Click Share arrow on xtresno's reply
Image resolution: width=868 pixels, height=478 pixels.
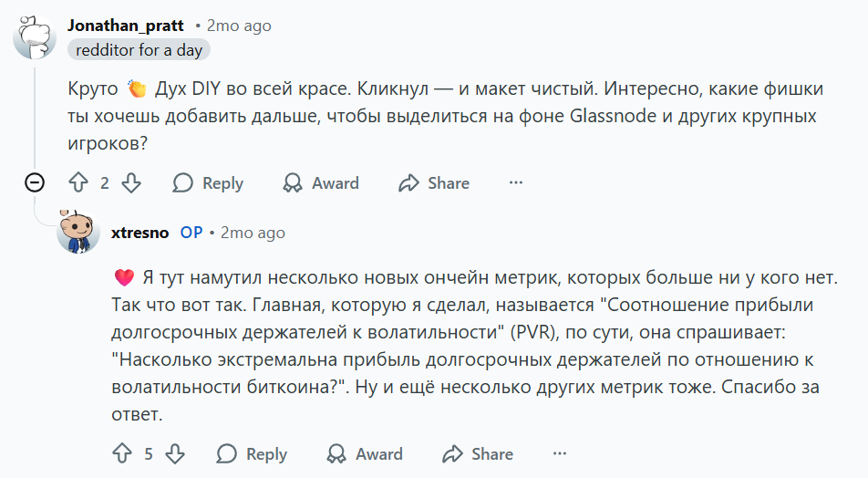click(x=452, y=453)
